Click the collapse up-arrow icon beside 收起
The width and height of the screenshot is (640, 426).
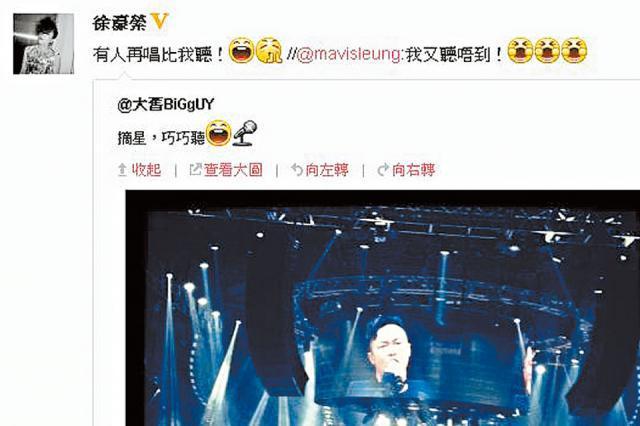(x=122, y=170)
